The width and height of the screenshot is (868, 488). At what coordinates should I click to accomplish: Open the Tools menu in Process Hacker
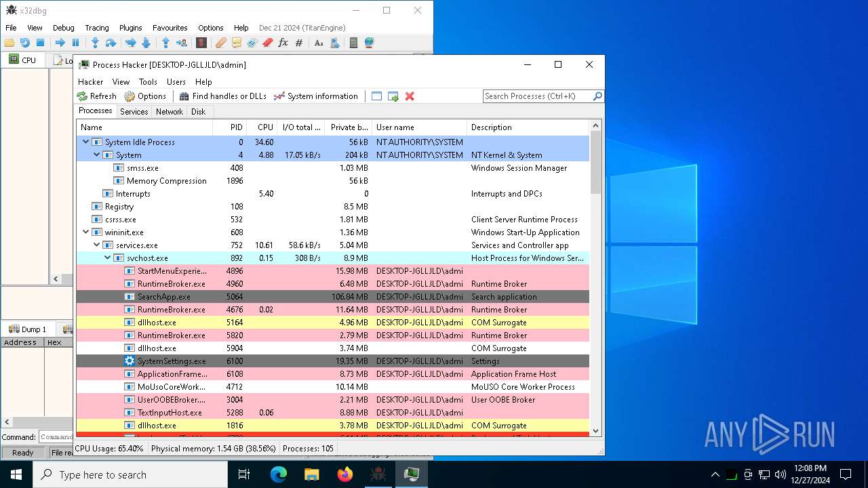(148, 82)
